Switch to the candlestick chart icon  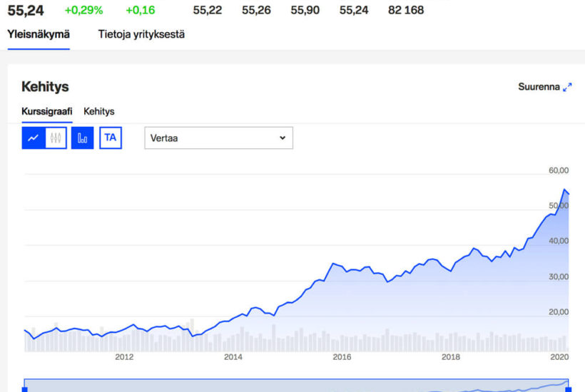56,138
